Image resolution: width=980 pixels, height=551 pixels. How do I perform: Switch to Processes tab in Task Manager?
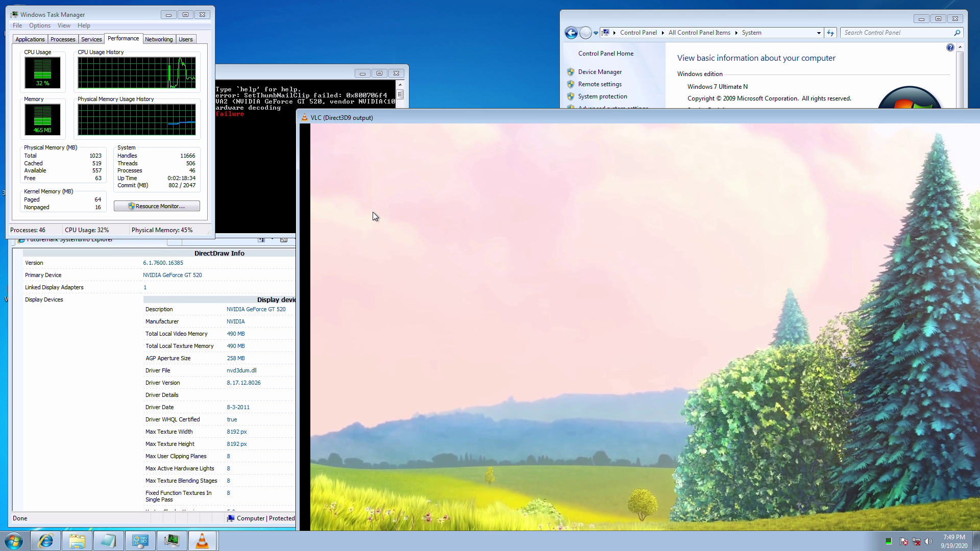(63, 39)
